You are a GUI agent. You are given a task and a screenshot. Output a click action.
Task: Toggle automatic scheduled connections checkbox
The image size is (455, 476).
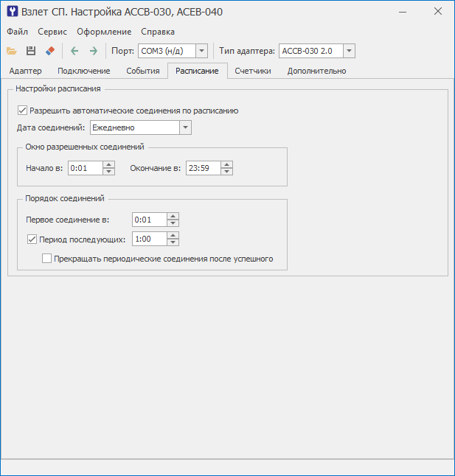22,111
